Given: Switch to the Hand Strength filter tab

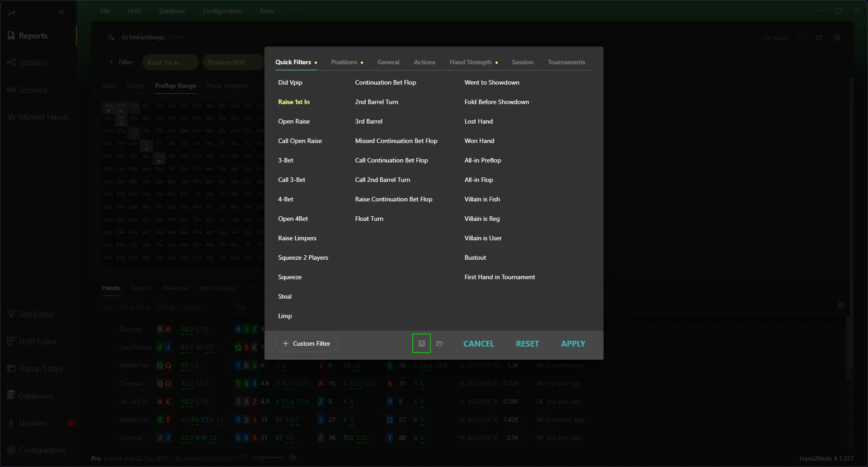Looking at the screenshot, I should tap(471, 62).
